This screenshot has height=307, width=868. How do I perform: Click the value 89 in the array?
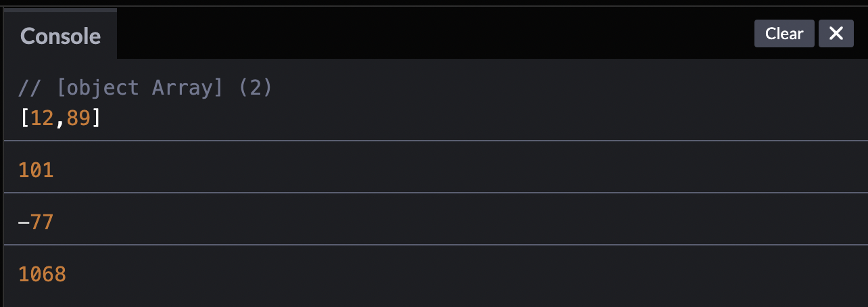78,118
